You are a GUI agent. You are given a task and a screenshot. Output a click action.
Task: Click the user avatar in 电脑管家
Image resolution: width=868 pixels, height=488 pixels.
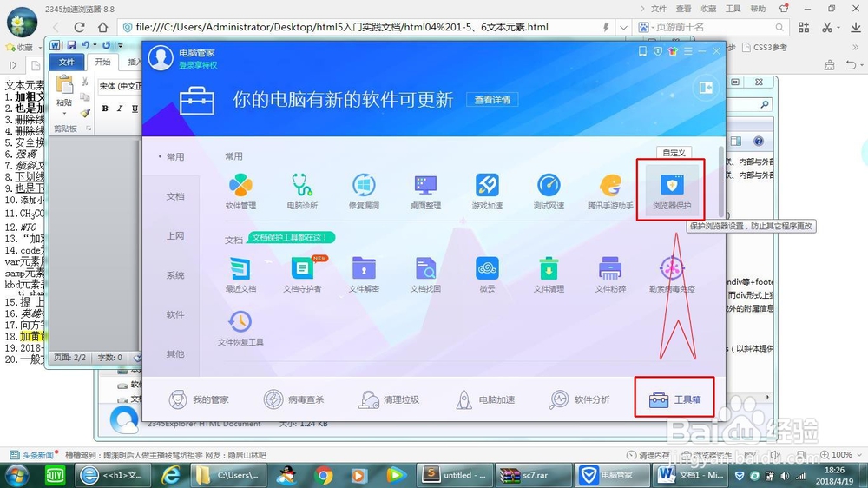(x=161, y=57)
